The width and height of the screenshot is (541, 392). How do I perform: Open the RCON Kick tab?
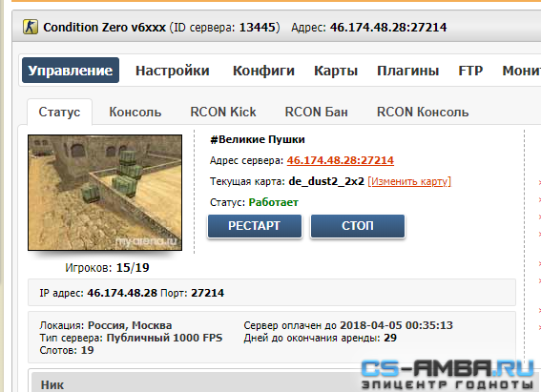(223, 112)
